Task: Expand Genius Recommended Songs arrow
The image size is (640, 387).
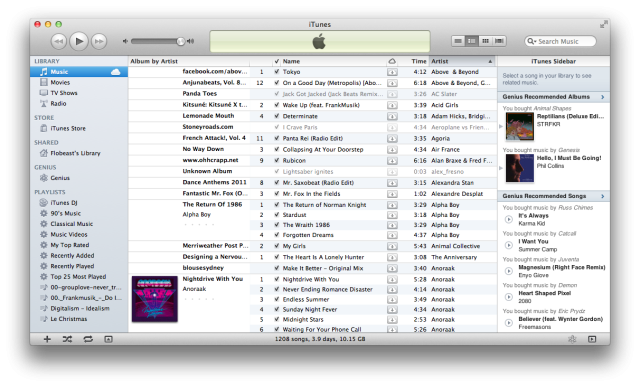Action: click(x=602, y=196)
